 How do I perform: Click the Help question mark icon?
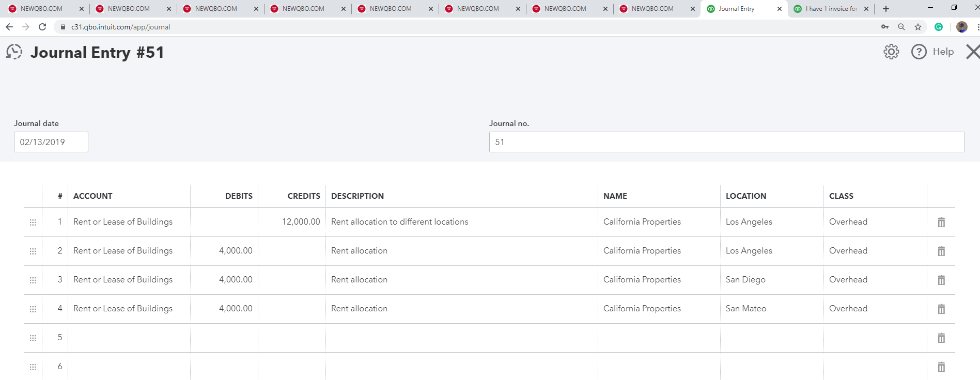(919, 52)
